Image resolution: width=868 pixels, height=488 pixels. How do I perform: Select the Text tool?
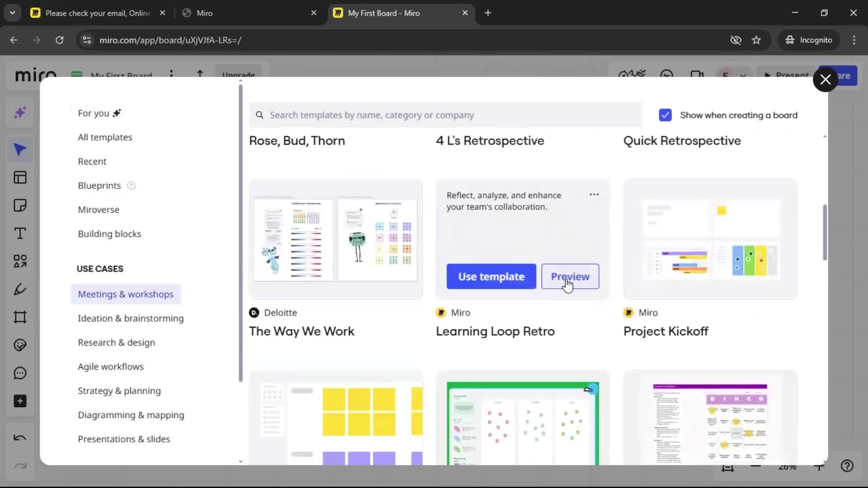(x=20, y=234)
